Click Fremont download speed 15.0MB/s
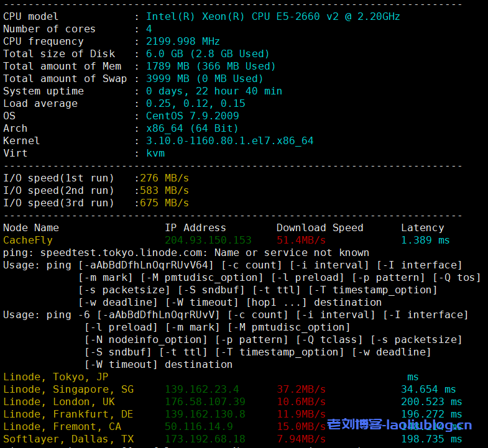The image size is (488, 448). pos(302,427)
